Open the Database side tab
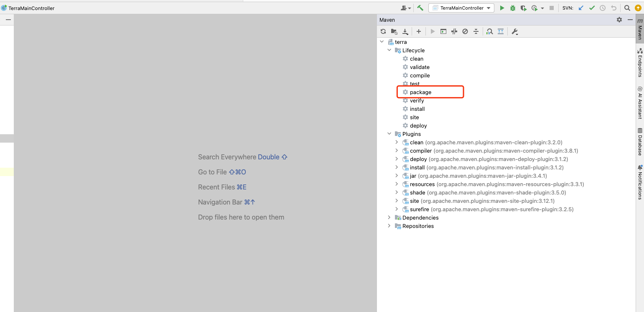The width and height of the screenshot is (644, 312). tap(640, 142)
